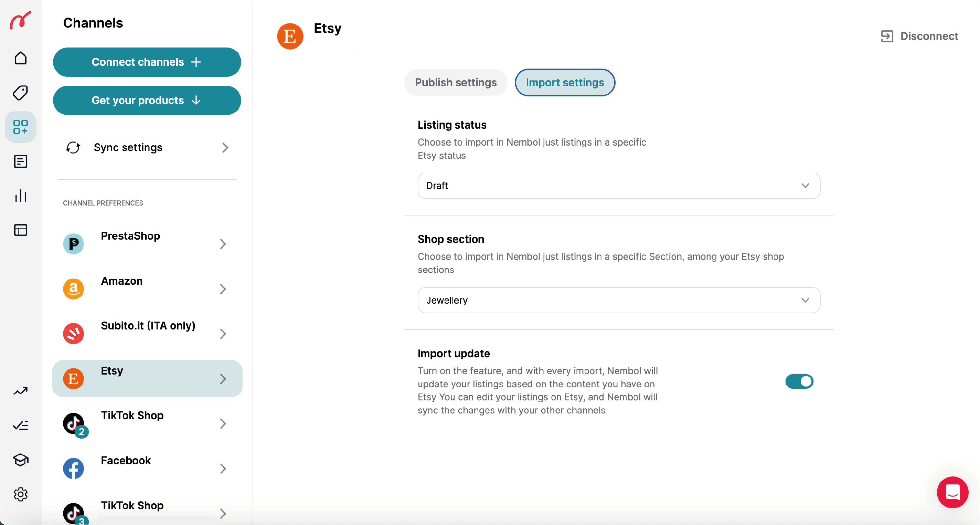
Task: Open the orders list icon
Action: [21, 161]
